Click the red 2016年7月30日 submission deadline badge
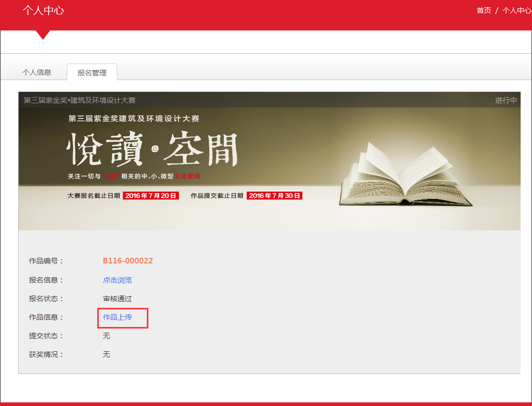 [274, 196]
